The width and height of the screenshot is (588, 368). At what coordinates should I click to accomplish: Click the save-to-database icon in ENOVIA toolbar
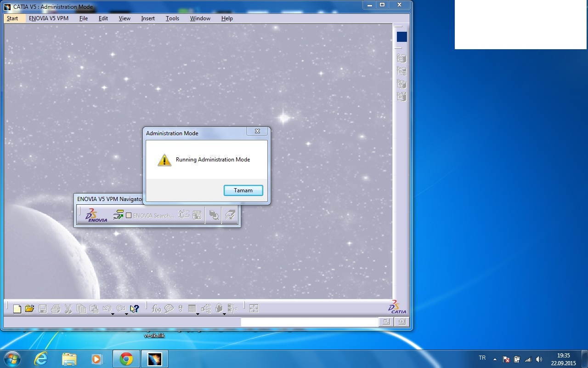(197, 214)
